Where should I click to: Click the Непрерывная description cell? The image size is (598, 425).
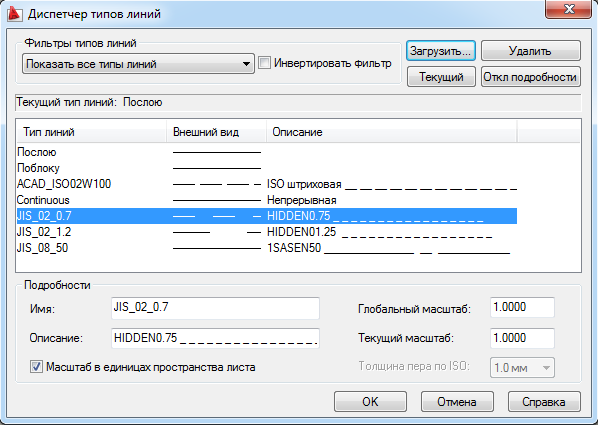(x=302, y=200)
